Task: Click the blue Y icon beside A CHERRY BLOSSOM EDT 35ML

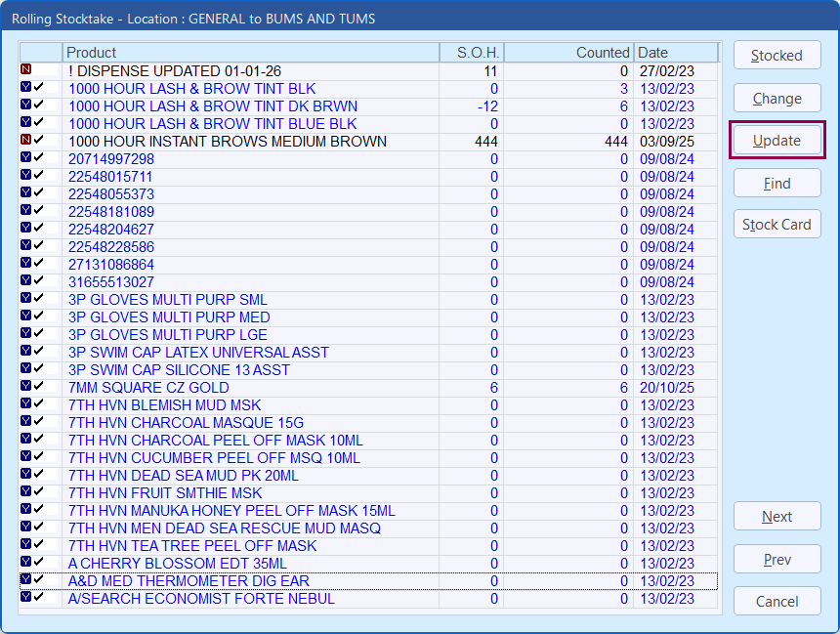Action: pyautogui.click(x=26, y=563)
